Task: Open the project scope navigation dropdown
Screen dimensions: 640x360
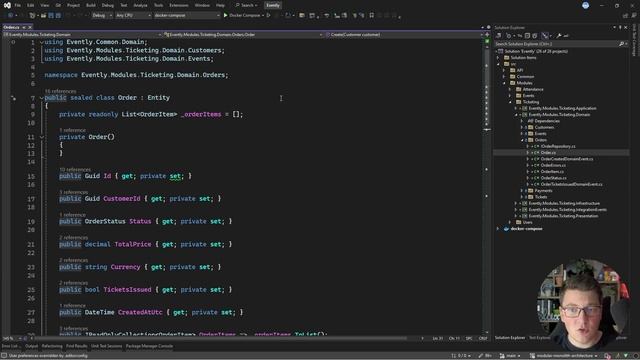Action: 82,35
